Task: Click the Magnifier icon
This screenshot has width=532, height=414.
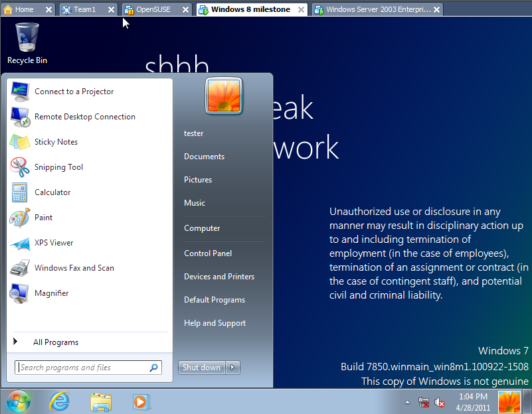Action: pyautogui.click(x=19, y=293)
